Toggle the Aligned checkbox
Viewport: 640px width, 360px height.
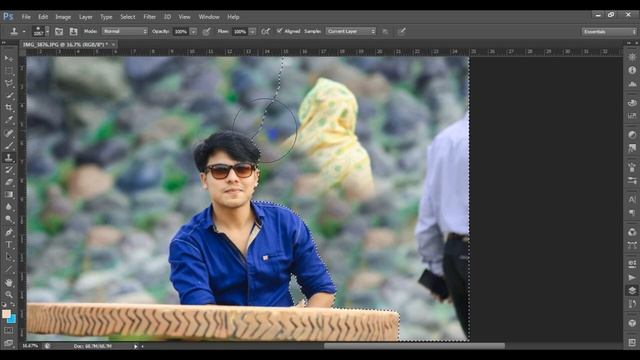coord(279,31)
